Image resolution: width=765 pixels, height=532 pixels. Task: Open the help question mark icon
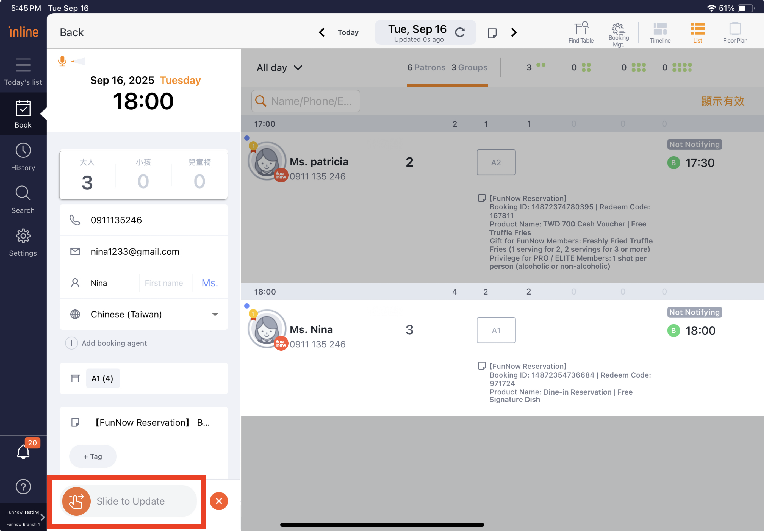[23, 487]
